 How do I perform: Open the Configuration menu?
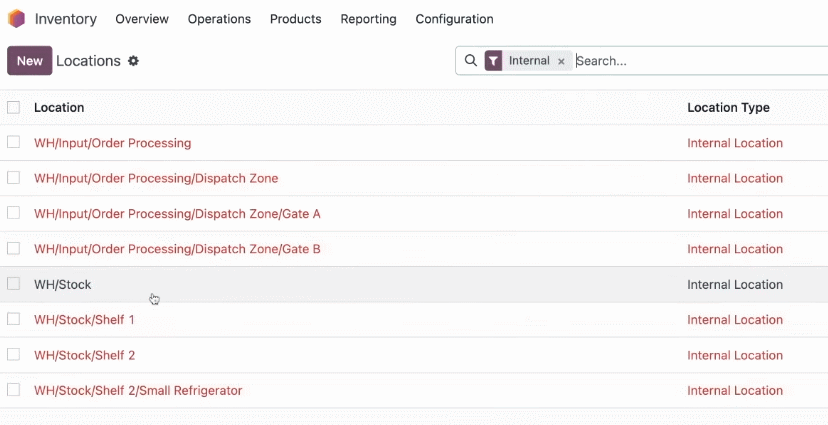[x=454, y=19]
